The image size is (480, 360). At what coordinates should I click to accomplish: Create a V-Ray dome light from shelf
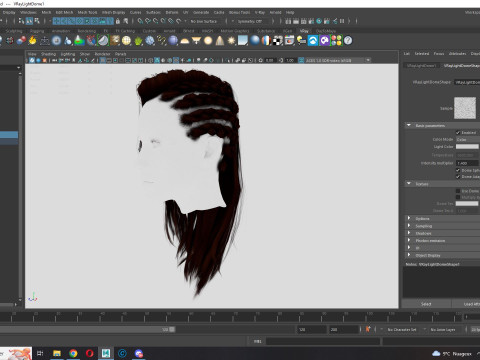pyautogui.click(x=184, y=41)
